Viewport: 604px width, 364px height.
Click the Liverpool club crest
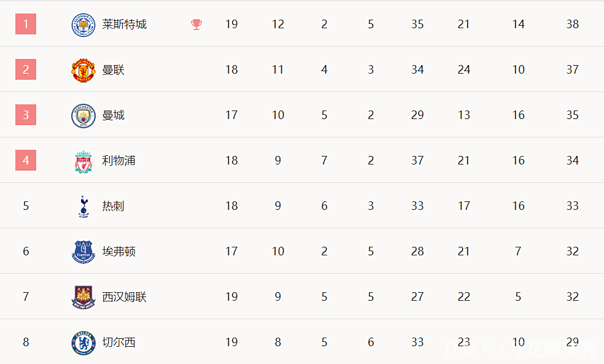click(x=83, y=161)
